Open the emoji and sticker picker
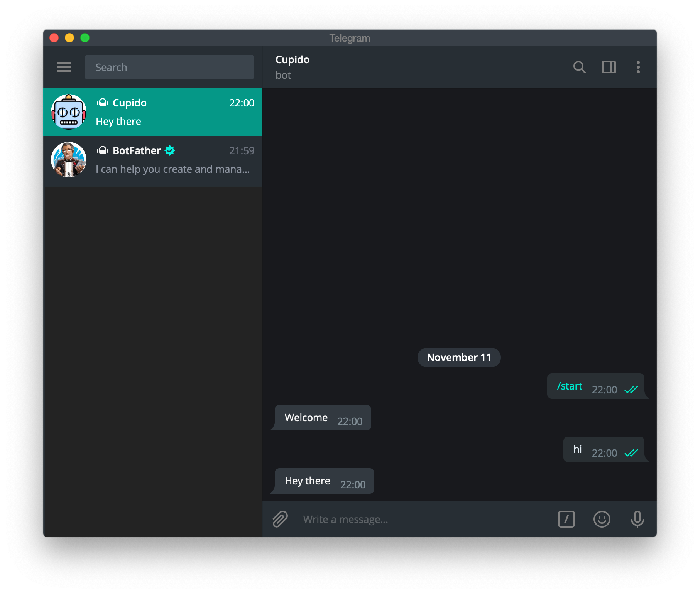700x594 pixels. [x=602, y=519]
